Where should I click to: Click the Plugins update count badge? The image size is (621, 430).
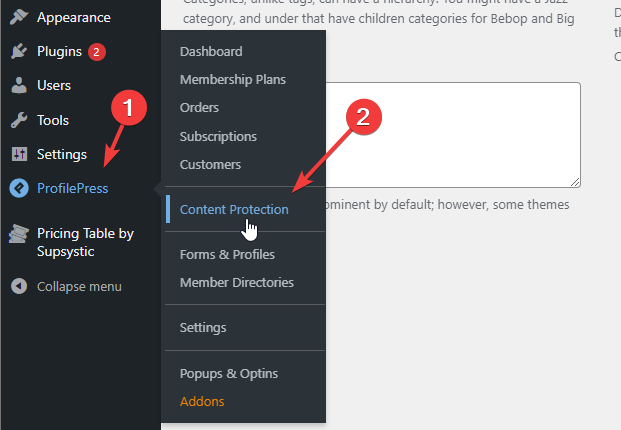(96, 52)
